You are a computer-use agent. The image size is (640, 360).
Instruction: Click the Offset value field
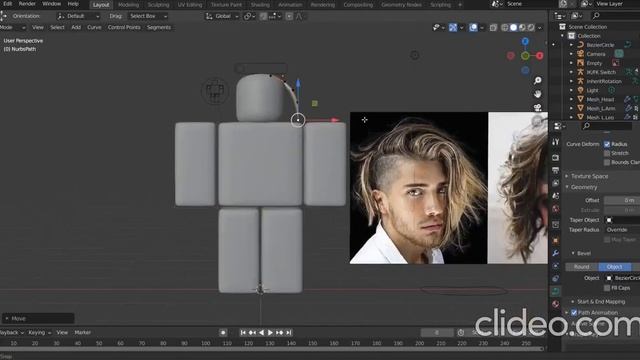[622, 200]
